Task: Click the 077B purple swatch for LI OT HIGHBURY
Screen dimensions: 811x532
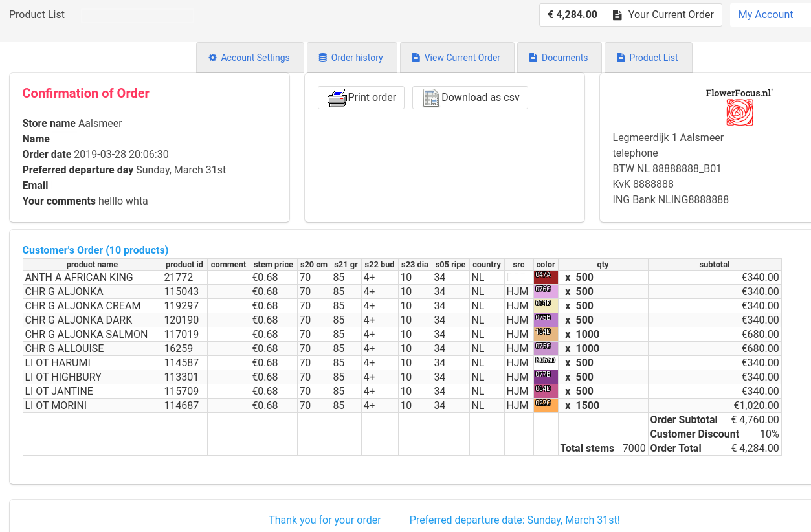Action: 546,377
